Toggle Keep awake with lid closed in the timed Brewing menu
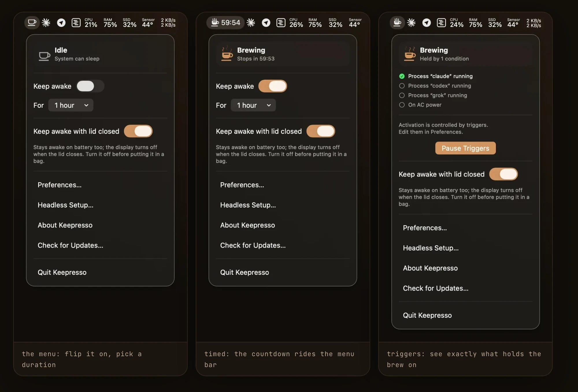This screenshot has height=392, width=578. (x=321, y=131)
